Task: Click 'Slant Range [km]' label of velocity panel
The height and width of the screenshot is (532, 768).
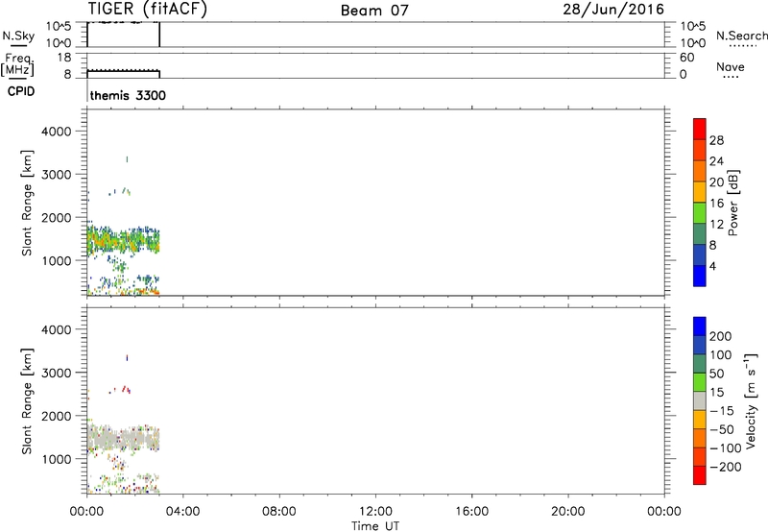Action: pos(27,401)
